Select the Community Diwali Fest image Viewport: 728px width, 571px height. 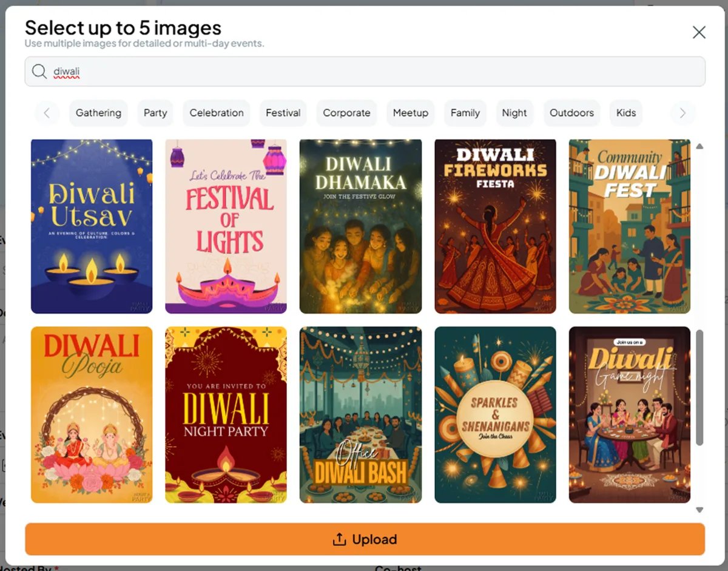[x=630, y=226]
